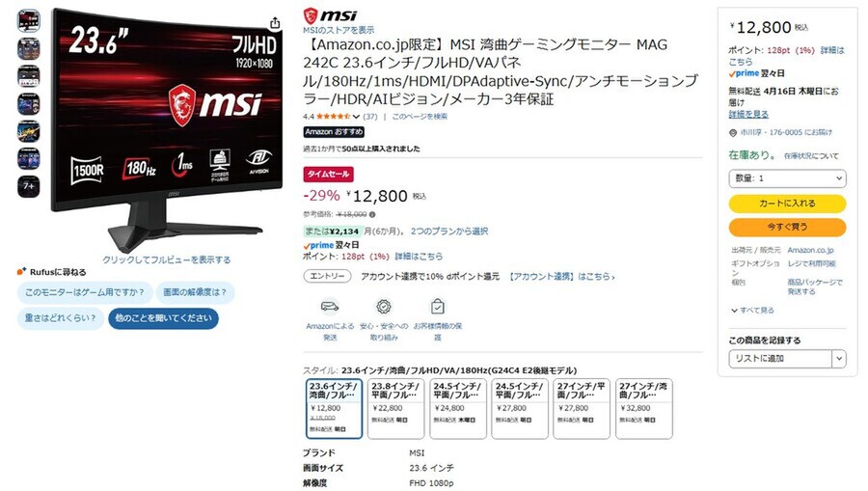The image size is (868, 491).
Task: Click the share icon above product image
Action: pos(275,23)
